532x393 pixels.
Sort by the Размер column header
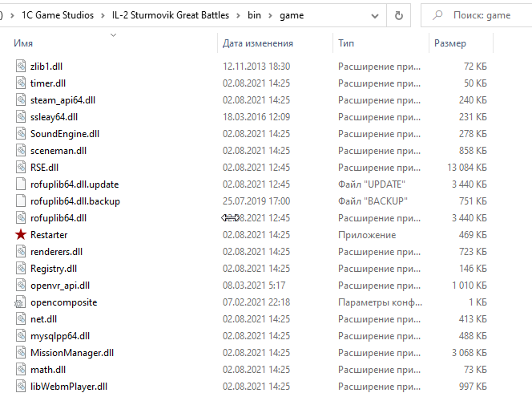pos(450,43)
